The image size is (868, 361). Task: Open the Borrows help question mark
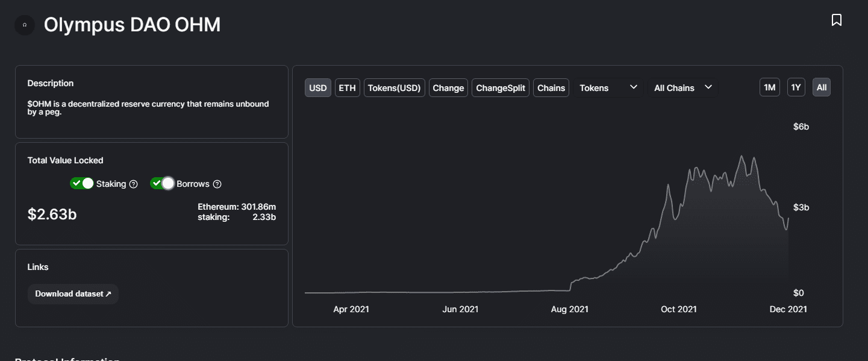pyautogui.click(x=217, y=184)
